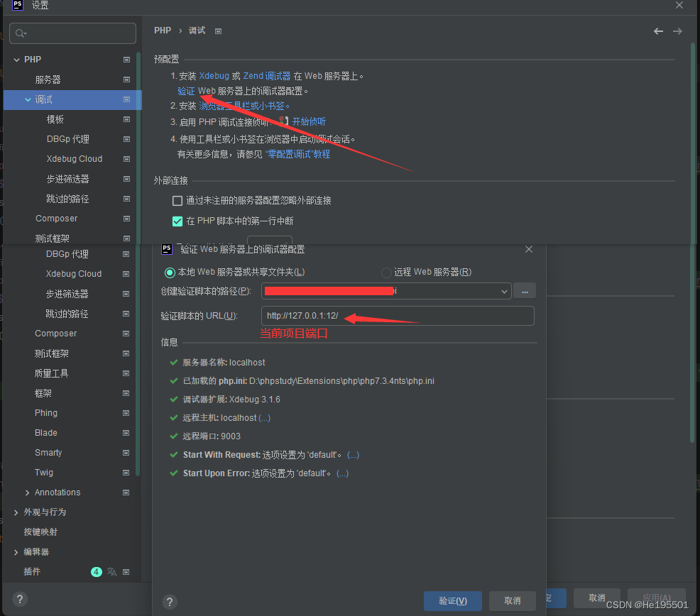The image size is (700, 616).
Task: Select 模板 under 调试
Action: [55, 119]
